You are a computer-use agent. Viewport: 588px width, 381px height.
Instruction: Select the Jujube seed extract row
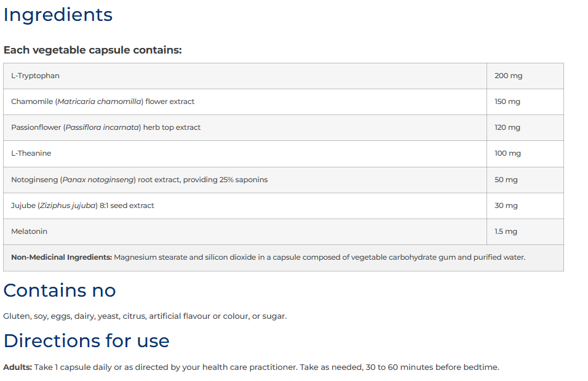coord(283,206)
